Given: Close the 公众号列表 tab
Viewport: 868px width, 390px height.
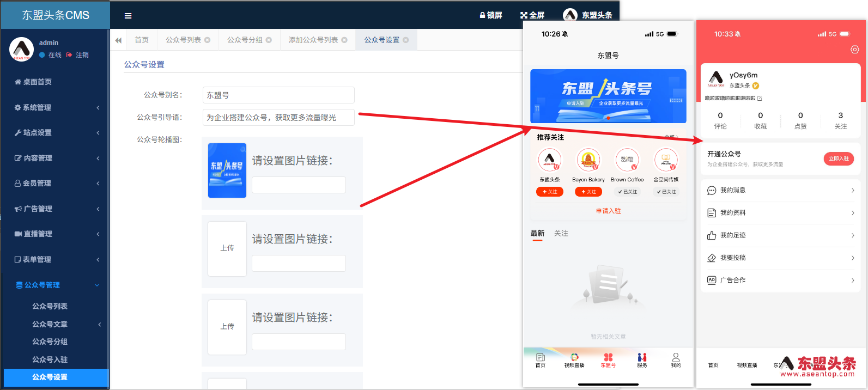Looking at the screenshot, I should [208, 40].
